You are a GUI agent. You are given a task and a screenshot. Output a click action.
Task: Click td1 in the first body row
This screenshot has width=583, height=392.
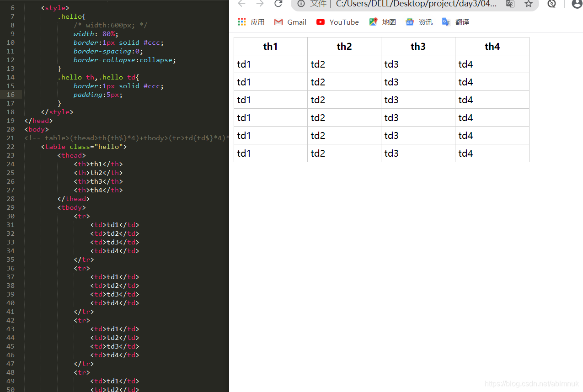point(271,64)
